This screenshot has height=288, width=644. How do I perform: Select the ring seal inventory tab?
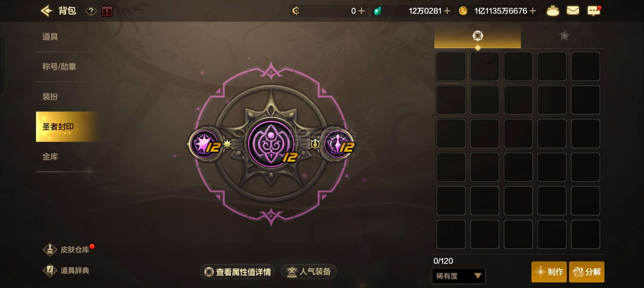(x=478, y=36)
